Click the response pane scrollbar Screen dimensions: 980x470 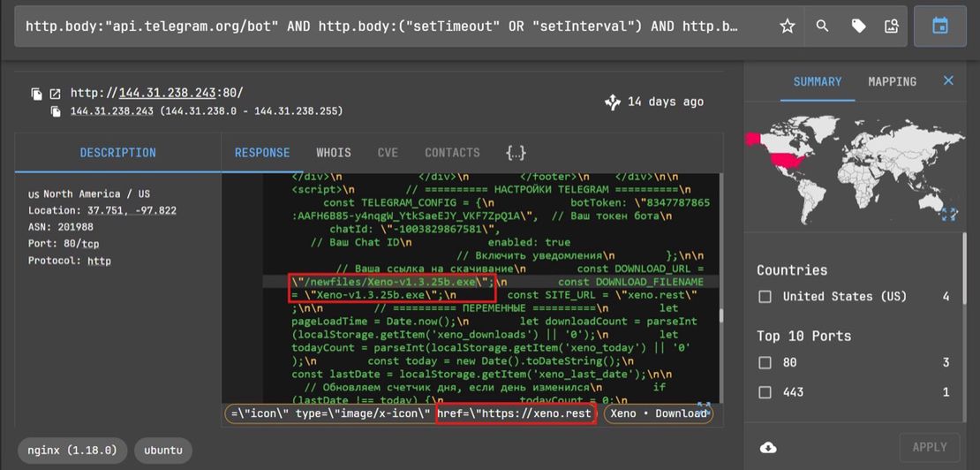tap(720, 315)
